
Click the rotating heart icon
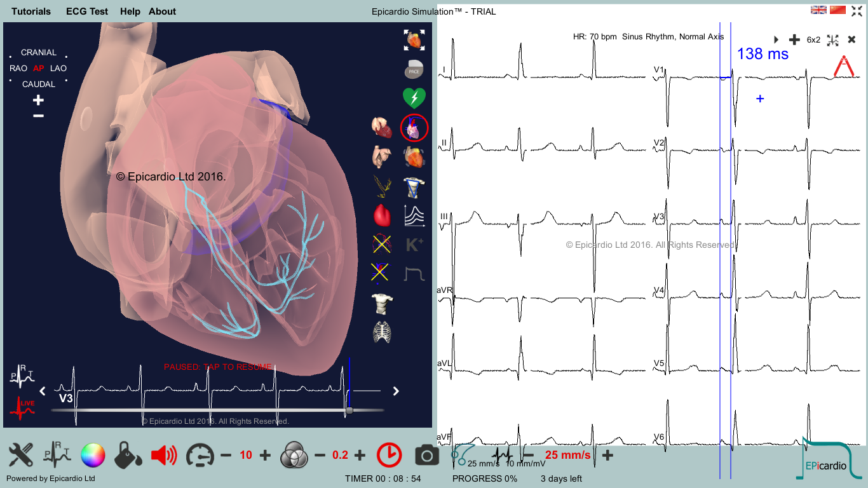(x=414, y=156)
